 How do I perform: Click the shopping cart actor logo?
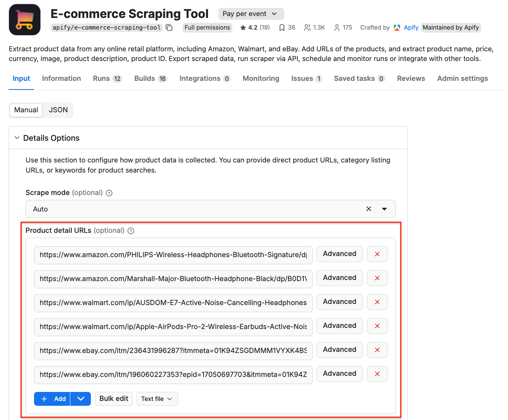(x=24, y=19)
